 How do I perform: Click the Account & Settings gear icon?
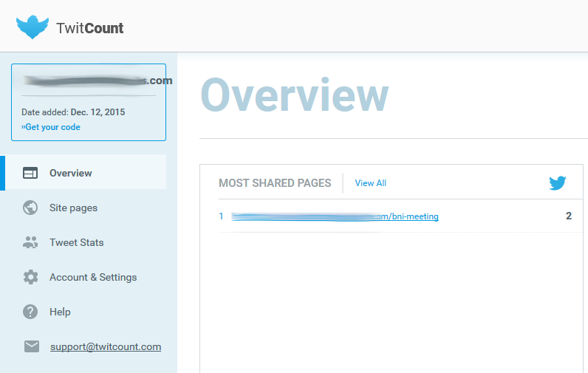30,277
